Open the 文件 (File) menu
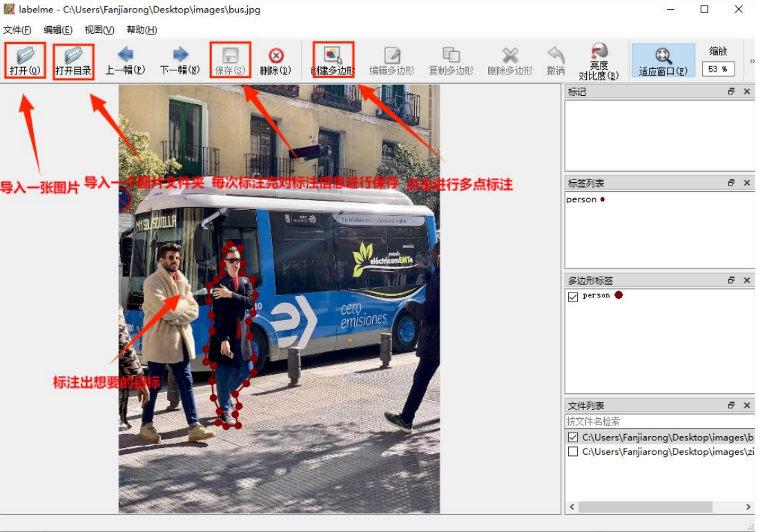Viewport: 758px width, 532px height. coord(17,30)
